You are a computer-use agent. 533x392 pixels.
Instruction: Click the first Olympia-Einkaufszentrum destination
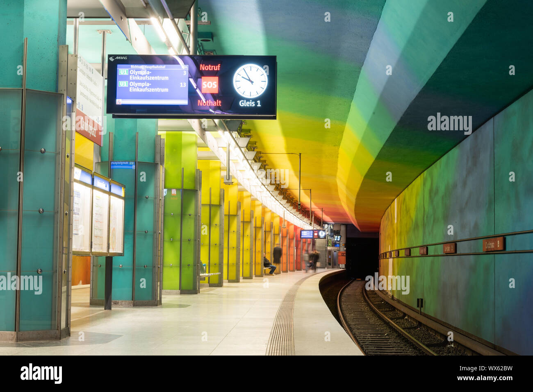[x=149, y=75]
